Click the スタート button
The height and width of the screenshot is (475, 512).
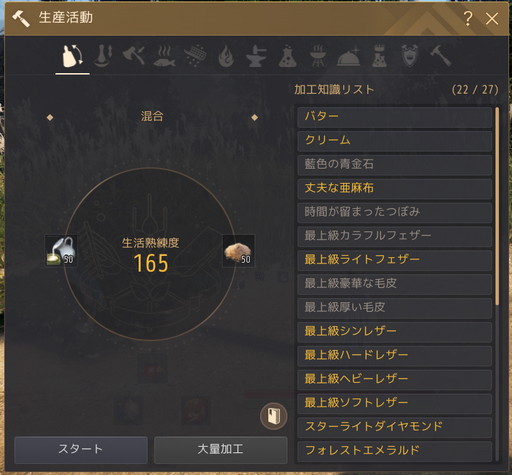[x=81, y=450]
